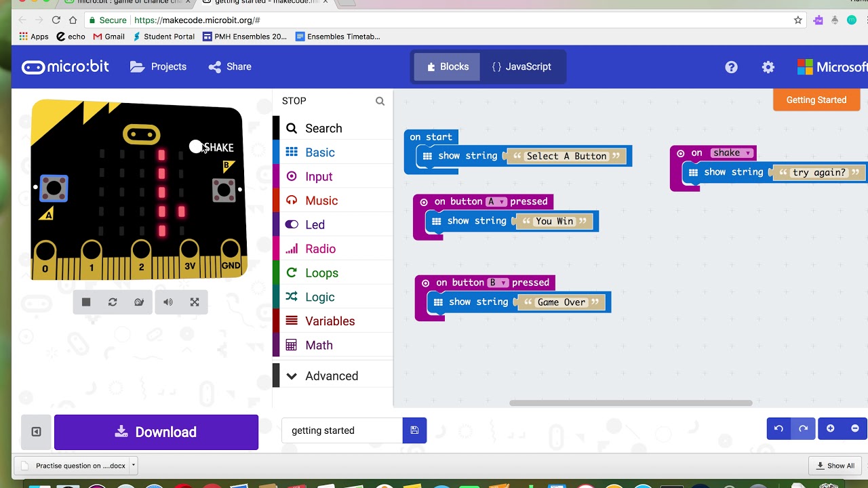Click the Search field in toolbox

coord(332,128)
